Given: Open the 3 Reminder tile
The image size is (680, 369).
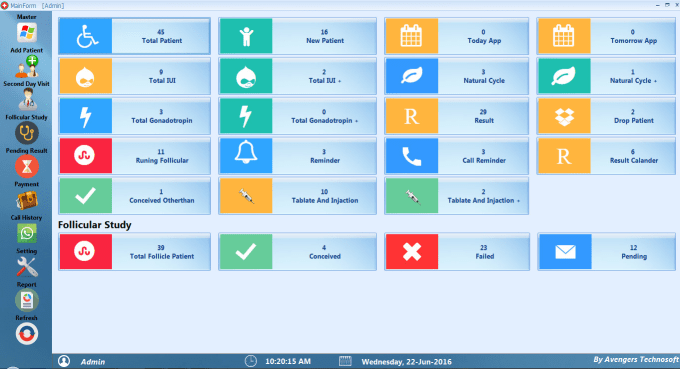Looking at the screenshot, I should 298,156.
